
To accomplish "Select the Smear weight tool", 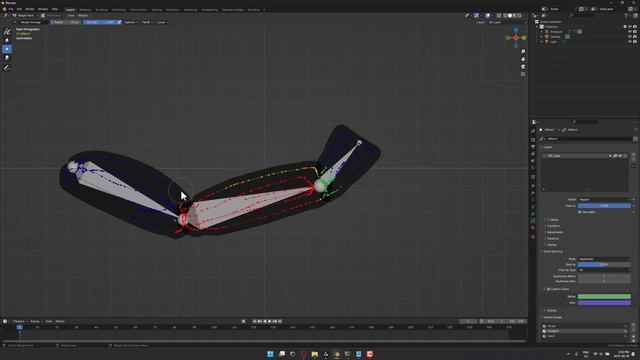I will point(7,58).
